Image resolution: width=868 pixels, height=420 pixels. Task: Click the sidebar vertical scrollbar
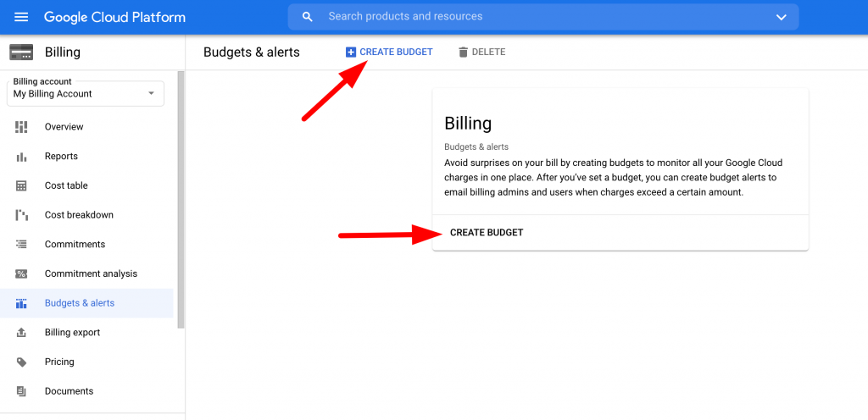[x=181, y=200]
